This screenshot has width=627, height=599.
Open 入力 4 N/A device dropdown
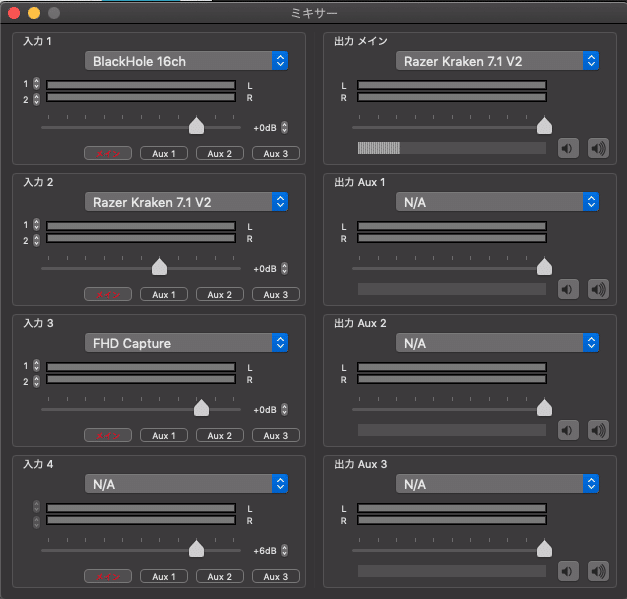(x=186, y=484)
